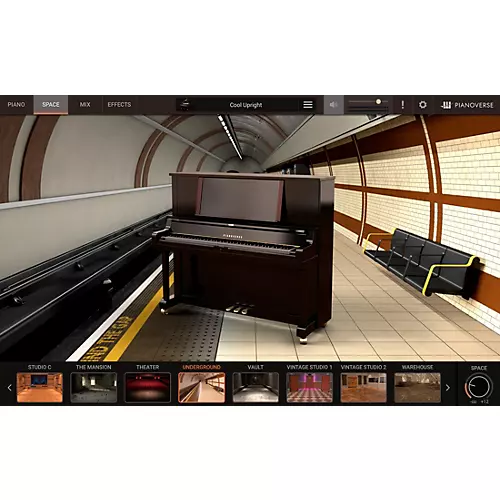The image size is (500, 500).
Task: Click the Pianoverse logo
Action: (467, 105)
